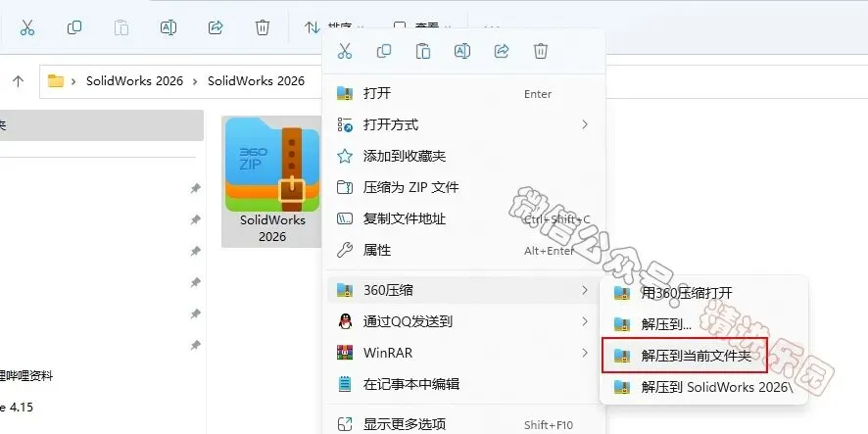Viewport: 868px width, 434px height.
Task: Click breadcrumb chevron right of the folder icon
Action: pos(73,81)
